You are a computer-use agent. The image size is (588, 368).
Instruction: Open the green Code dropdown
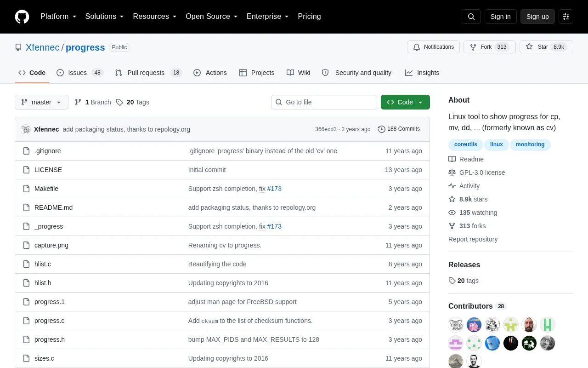(405, 102)
